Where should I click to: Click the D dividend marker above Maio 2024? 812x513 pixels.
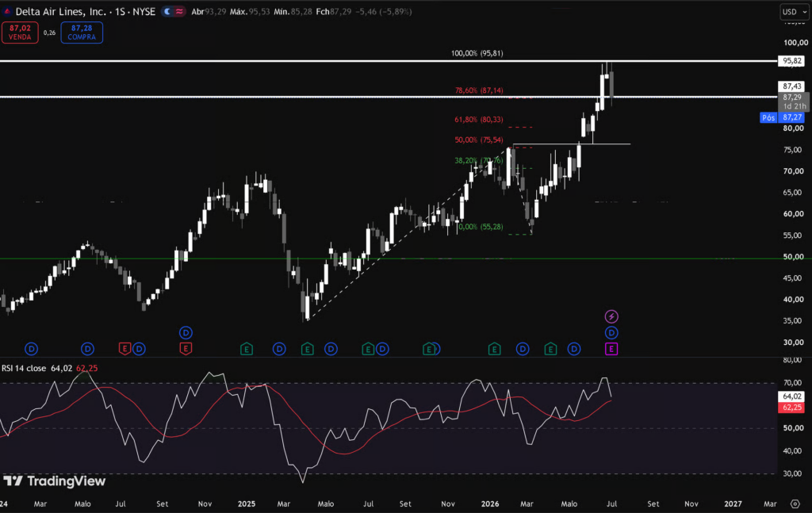(87, 349)
